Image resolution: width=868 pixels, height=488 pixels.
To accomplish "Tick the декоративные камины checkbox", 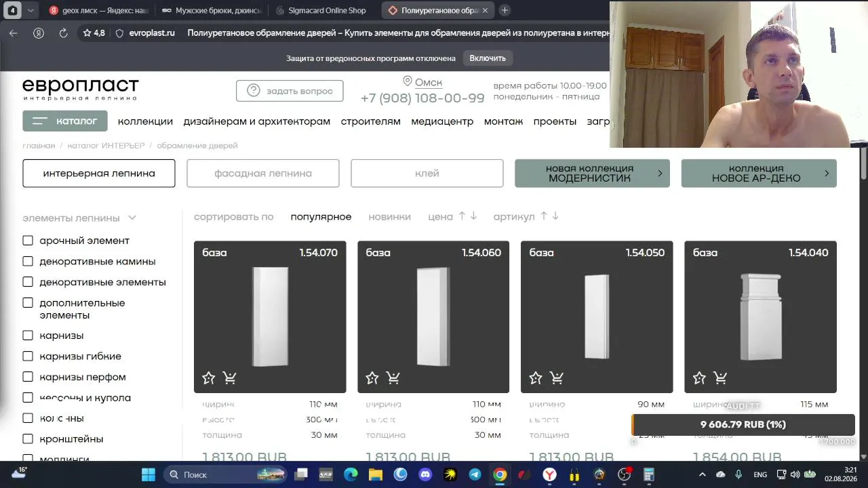I will [x=28, y=262].
